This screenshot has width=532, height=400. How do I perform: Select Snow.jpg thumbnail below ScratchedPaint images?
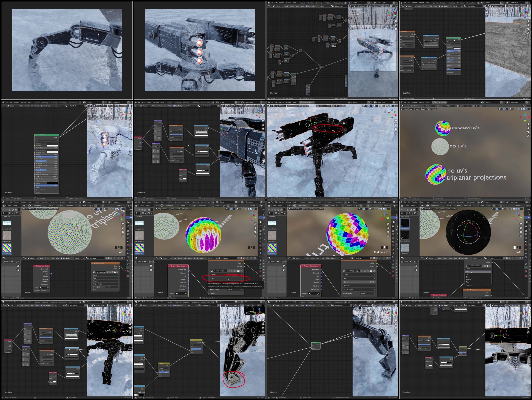[405, 247]
